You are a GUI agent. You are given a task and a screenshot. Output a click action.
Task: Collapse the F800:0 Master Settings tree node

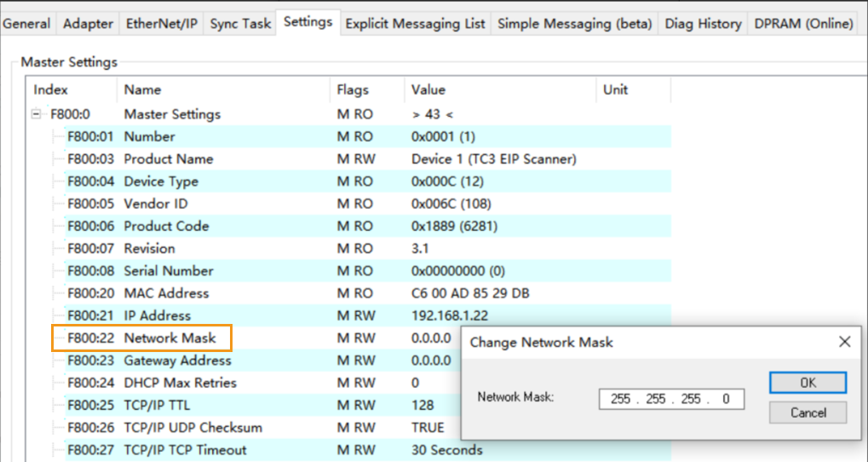pos(37,114)
